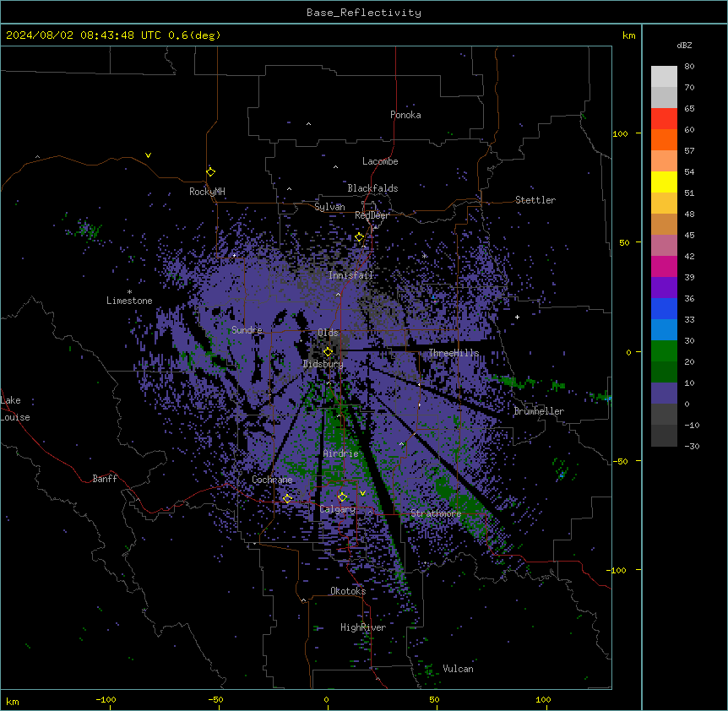728x711 pixels.
Task: Select the Limestone label
Action: [x=129, y=301]
